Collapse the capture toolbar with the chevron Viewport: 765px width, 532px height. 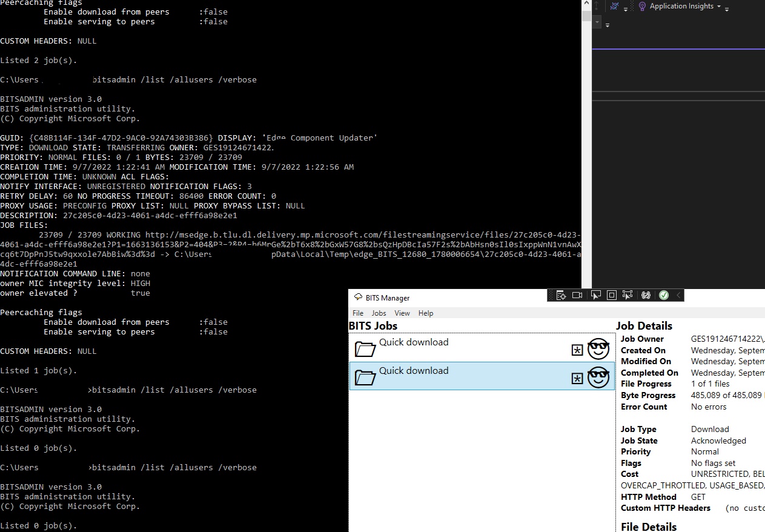pos(680,294)
